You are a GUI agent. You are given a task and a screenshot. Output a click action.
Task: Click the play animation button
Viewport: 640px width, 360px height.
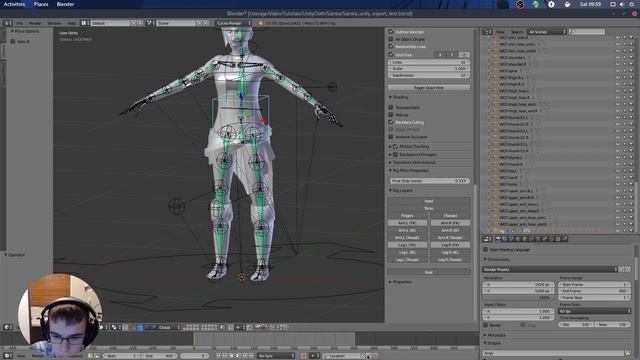tap(238, 356)
